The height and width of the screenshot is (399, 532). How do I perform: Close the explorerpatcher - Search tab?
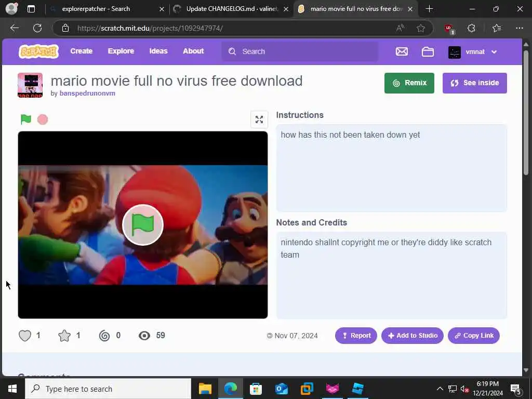[162, 9]
